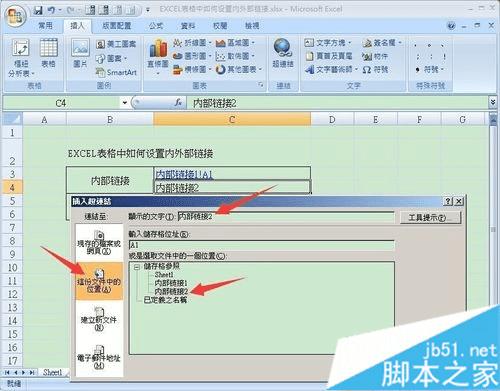Insert a line chart (折線圖)
The image size is (500, 391).
pos(192,43)
